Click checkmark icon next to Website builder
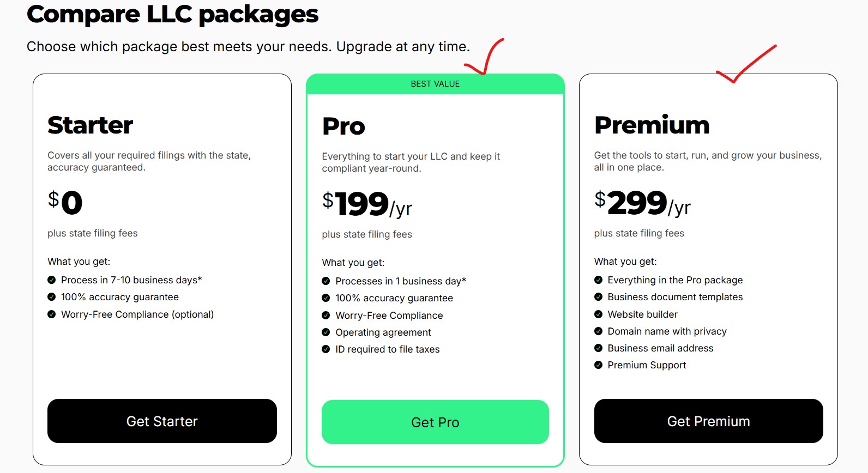This screenshot has height=473, width=868. point(598,314)
